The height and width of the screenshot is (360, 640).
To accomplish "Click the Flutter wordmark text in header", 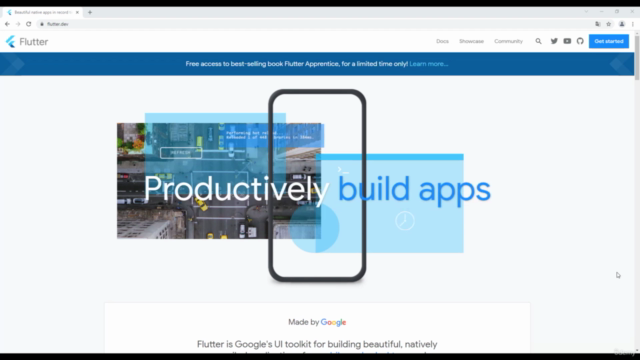I will 33,42.
